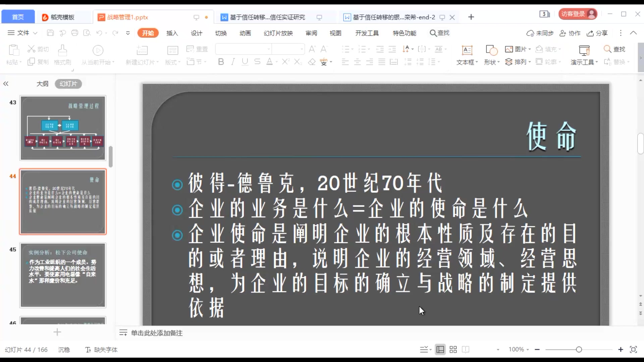Select slide 45 thumbnail 松下公司使命
644x362 pixels.
click(63, 275)
